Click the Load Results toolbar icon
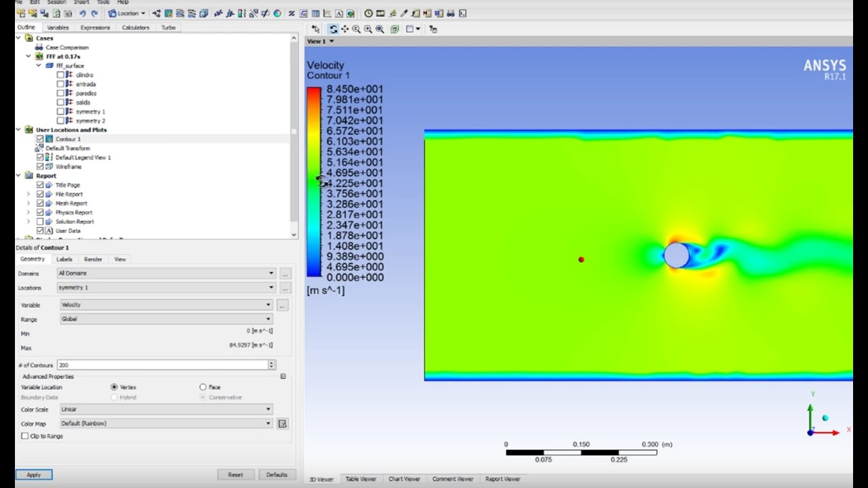 pos(20,13)
